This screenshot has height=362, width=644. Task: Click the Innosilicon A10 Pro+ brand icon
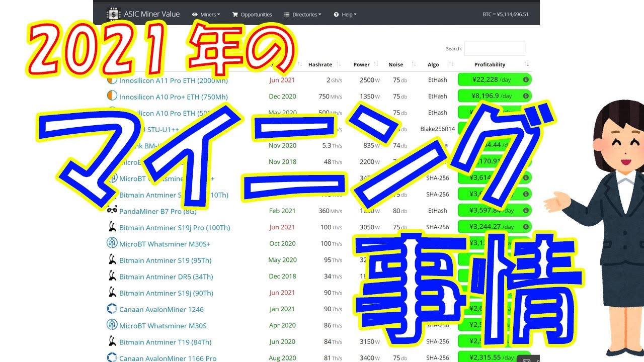(x=112, y=96)
